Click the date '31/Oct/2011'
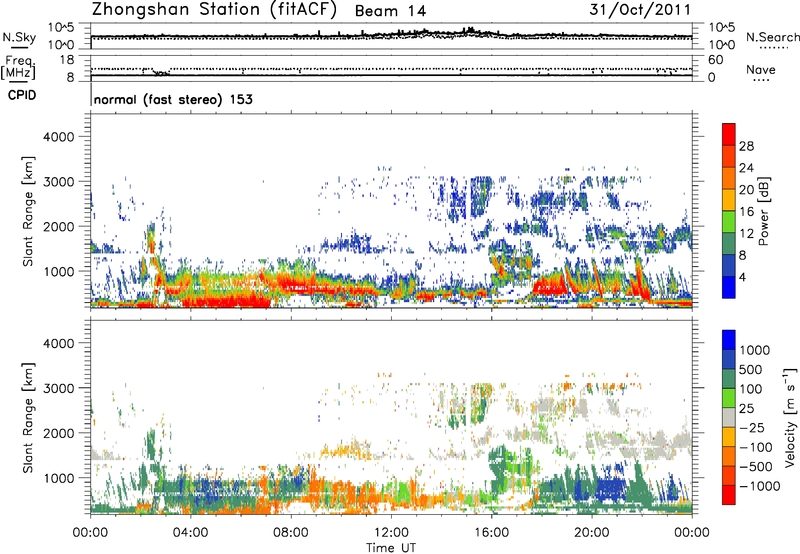 coord(640,10)
